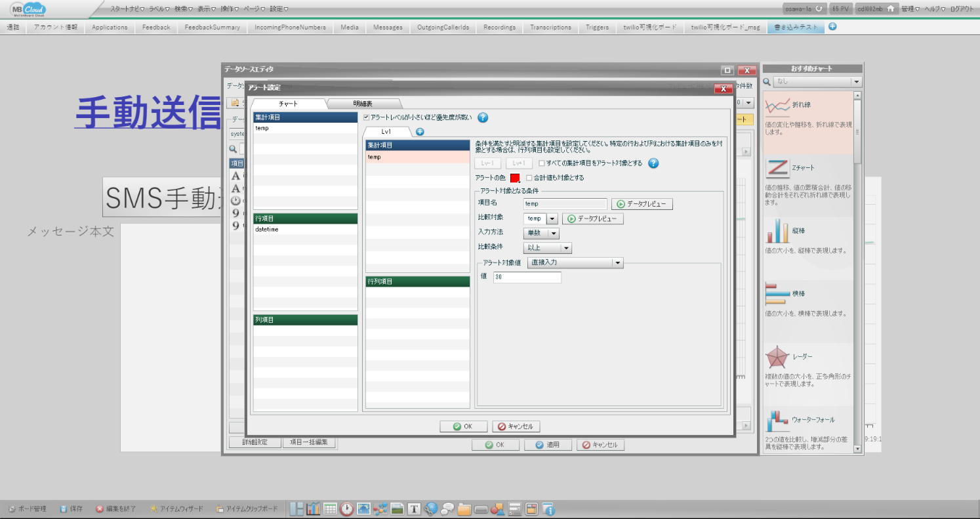Click ログアウト link

962,9
